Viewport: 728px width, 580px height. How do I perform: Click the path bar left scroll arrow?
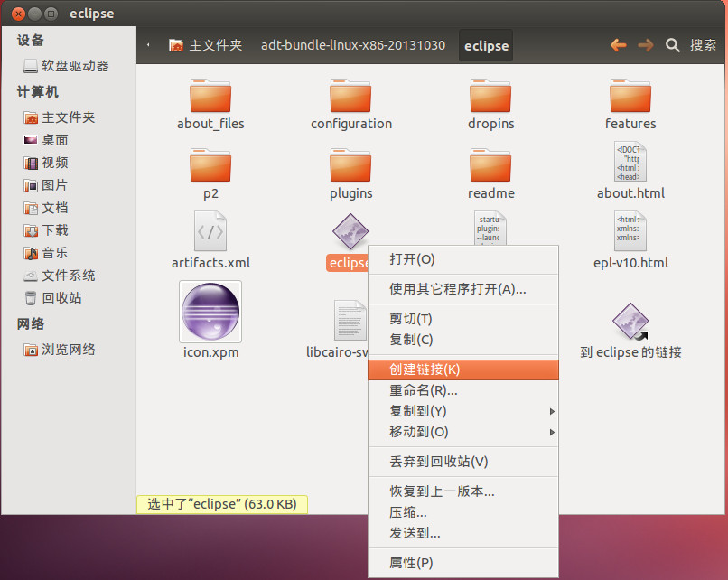(x=148, y=45)
